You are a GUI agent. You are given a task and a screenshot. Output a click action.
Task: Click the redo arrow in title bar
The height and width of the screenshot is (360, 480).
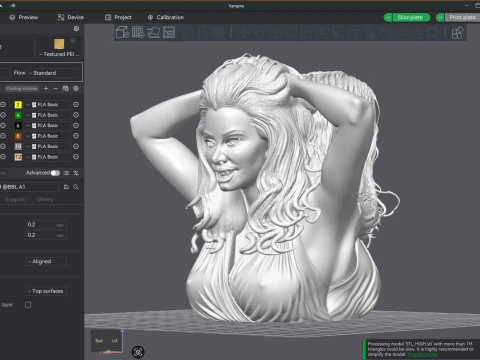tap(13, 5)
